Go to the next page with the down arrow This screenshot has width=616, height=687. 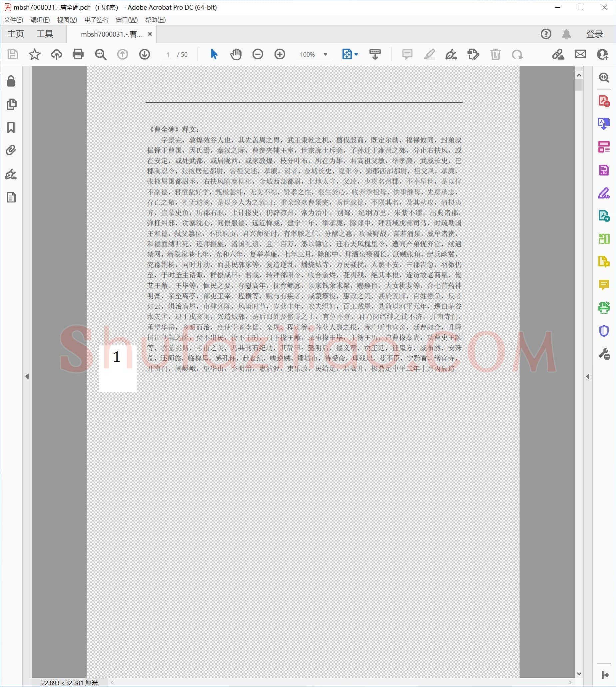pyautogui.click(x=145, y=54)
